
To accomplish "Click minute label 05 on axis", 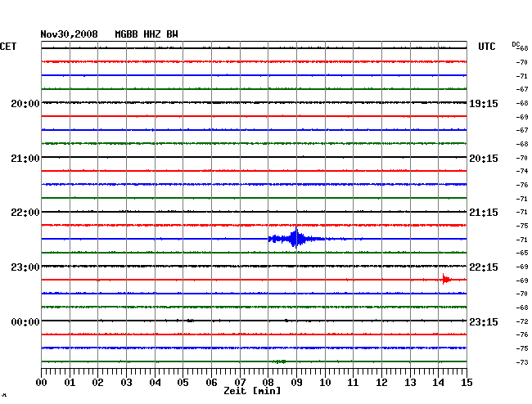I will (183, 382).
